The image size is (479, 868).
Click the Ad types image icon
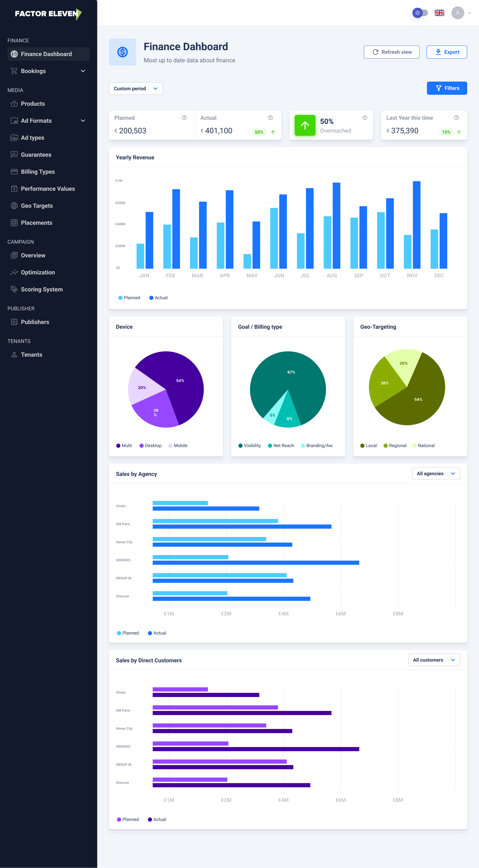point(14,138)
